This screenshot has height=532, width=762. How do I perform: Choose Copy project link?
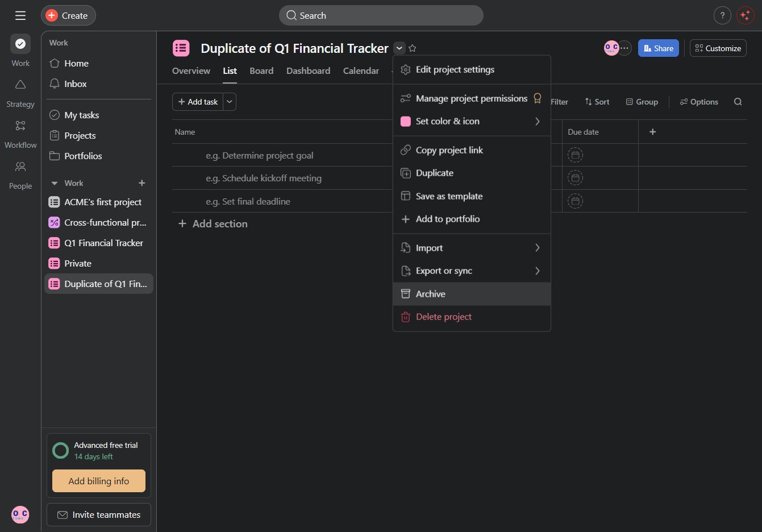tap(472, 150)
